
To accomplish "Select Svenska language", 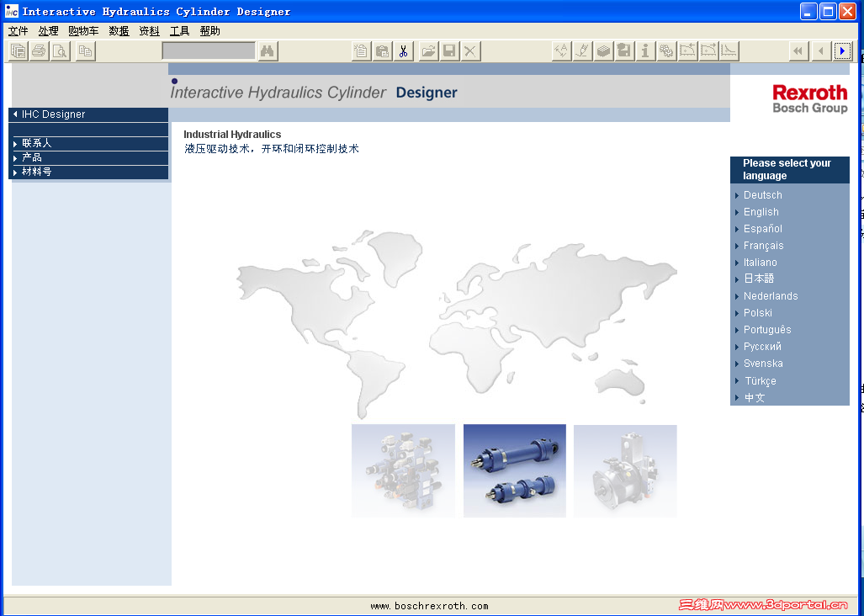I will (763, 364).
